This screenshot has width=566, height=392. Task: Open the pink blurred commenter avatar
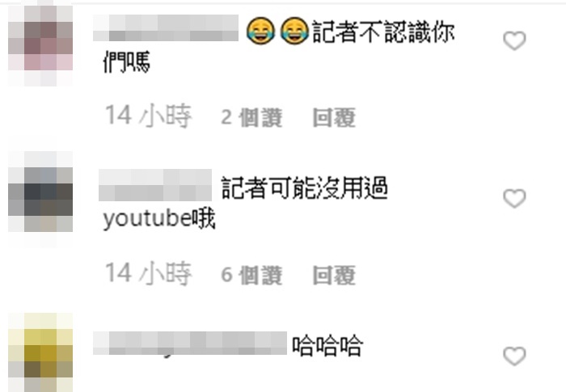[40, 45]
